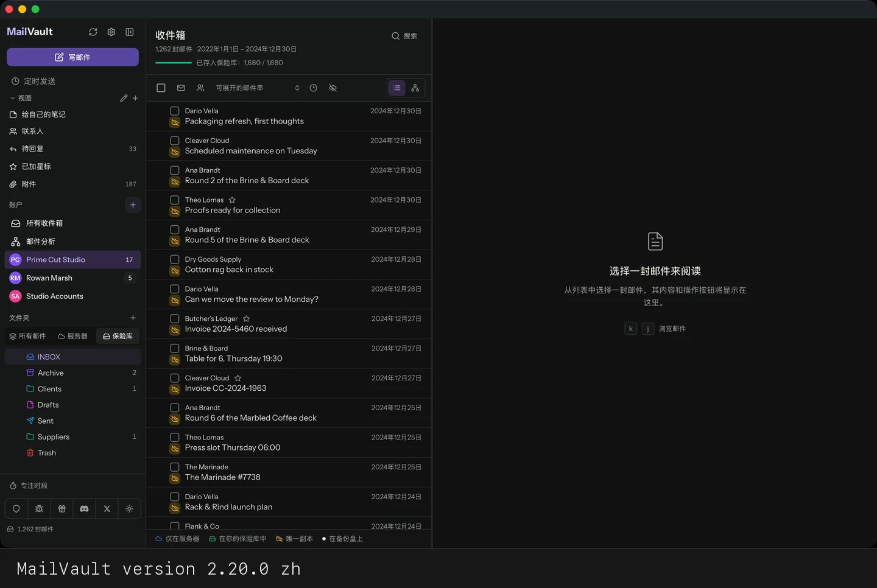
Task: Open 搜索 search in inbox header
Action: 404,36
